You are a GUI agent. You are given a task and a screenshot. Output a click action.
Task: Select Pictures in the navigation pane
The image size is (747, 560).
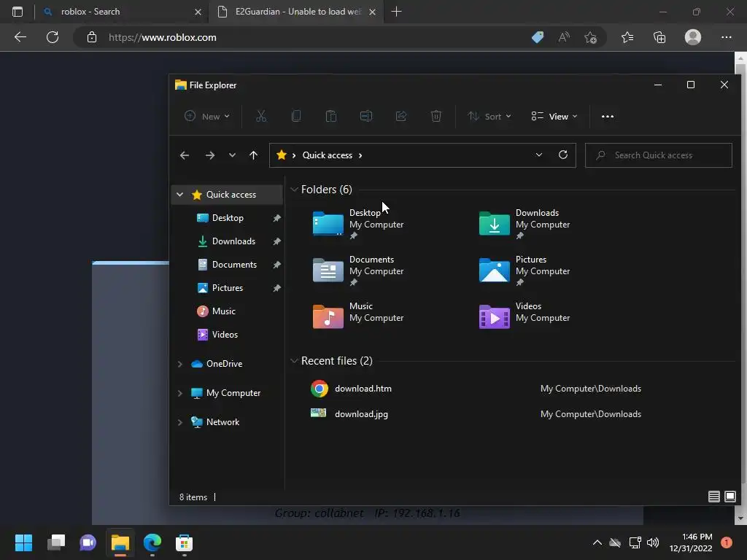(x=228, y=288)
